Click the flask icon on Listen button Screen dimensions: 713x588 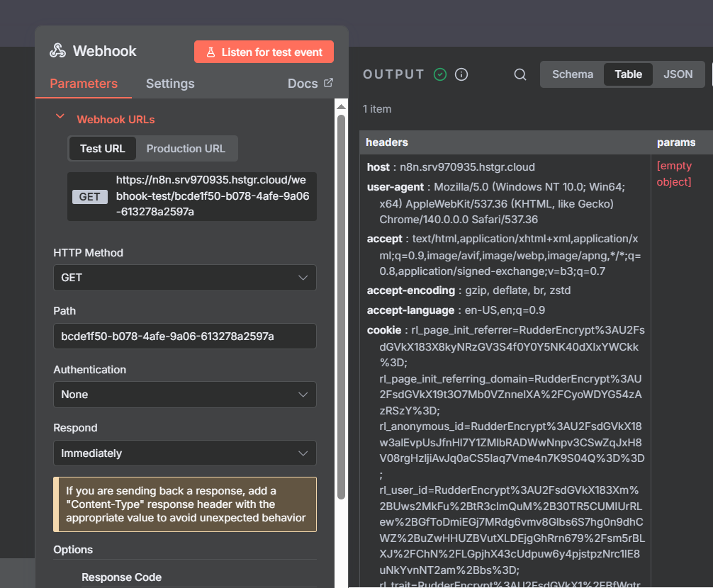[x=210, y=52]
